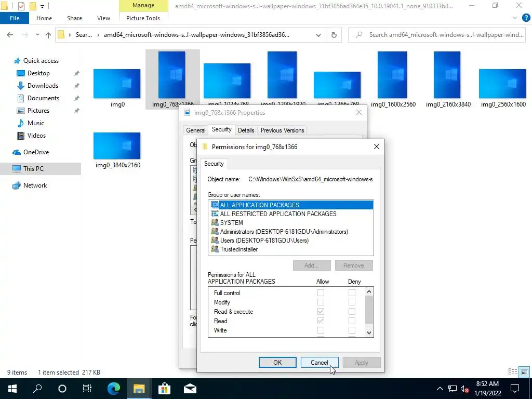The height and width of the screenshot is (399, 532).
Task: Switch to the Home ribbon tab
Action: point(44,18)
